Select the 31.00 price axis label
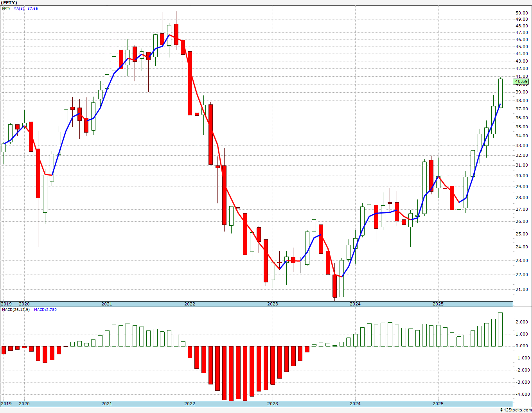The image size is (532, 413). tap(521, 165)
